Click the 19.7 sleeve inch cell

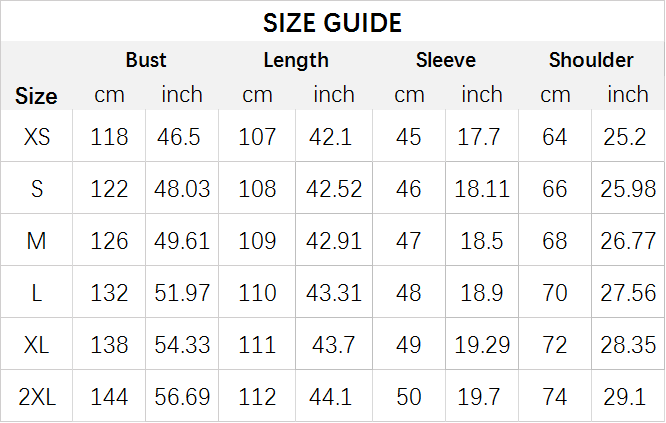[x=478, y=397]
